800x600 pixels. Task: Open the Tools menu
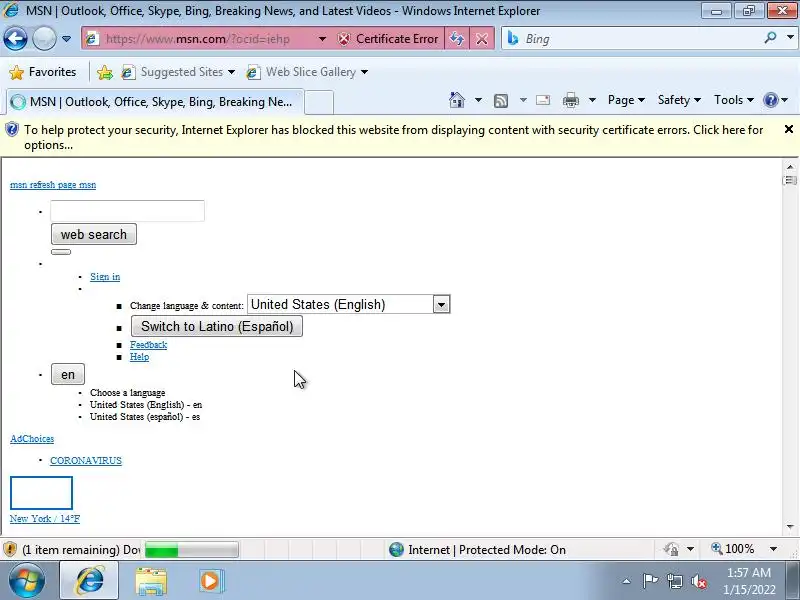coord(734,100)
